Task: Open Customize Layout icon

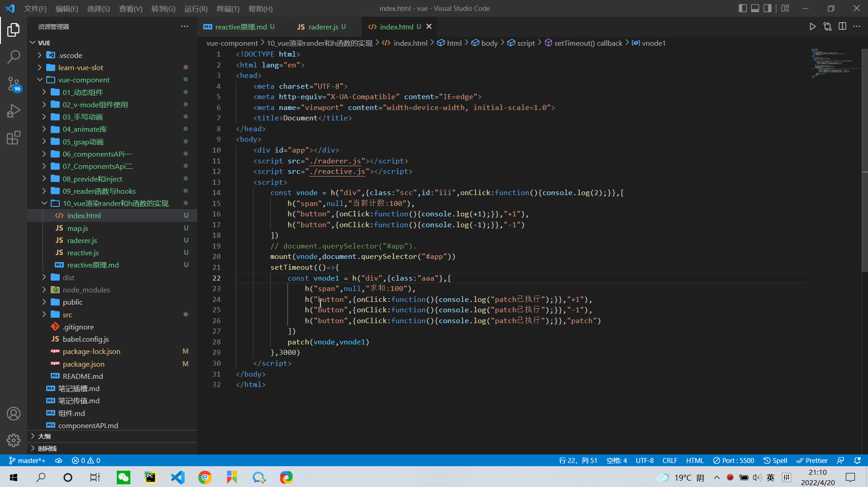Action: click(x=785, y=8)
